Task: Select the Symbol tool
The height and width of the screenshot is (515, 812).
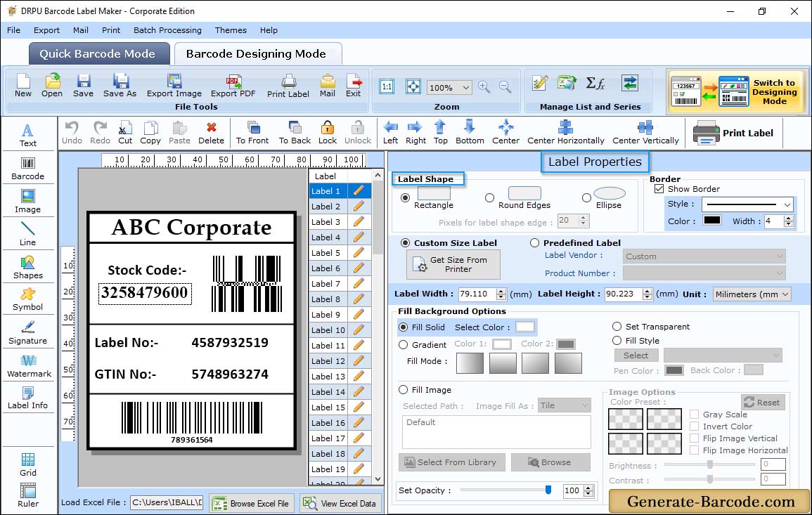Action: [x=28, y=300]
